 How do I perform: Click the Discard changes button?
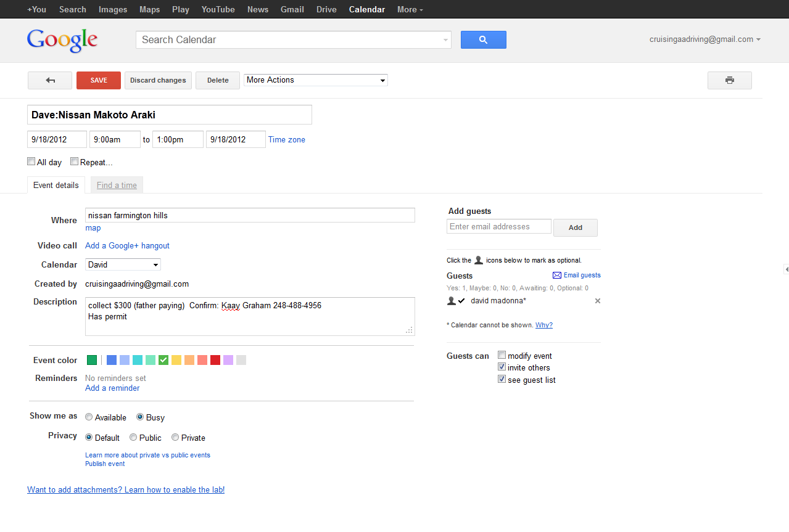coord(158,80)
